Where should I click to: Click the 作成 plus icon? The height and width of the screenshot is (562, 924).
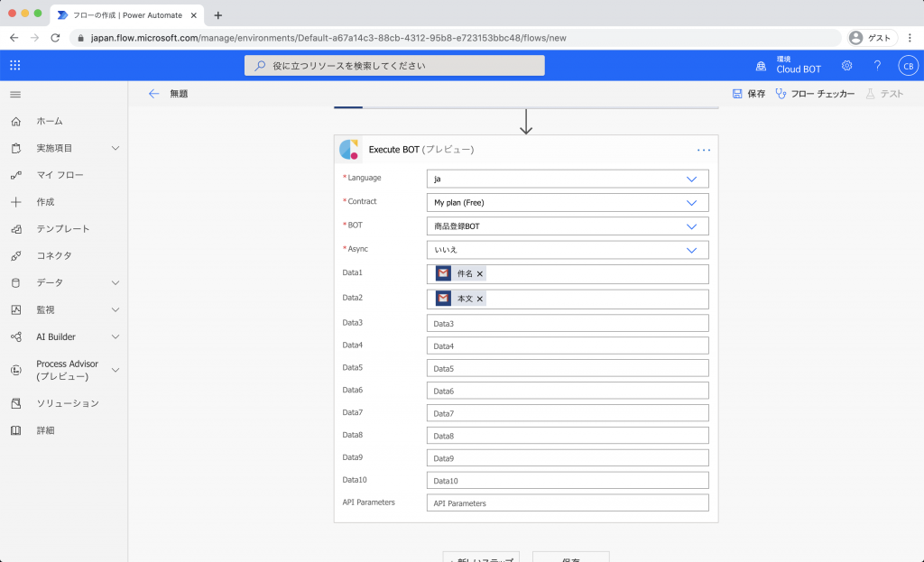click(x=16, y=202)
